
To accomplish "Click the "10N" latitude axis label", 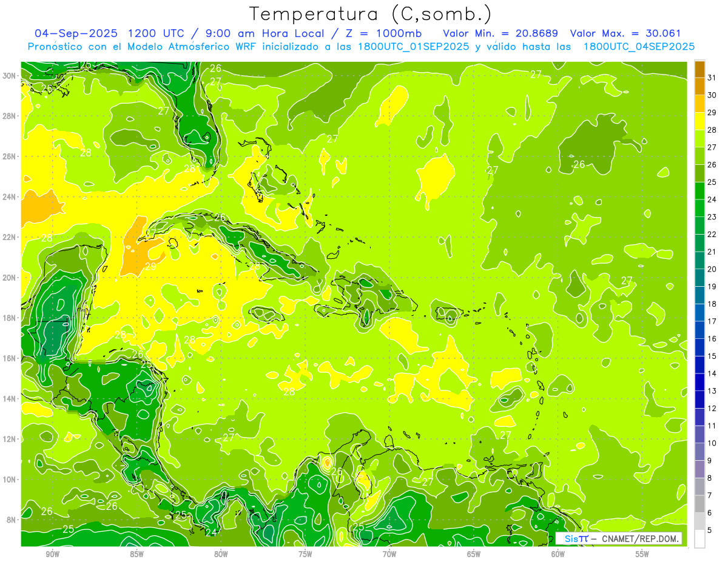I will pos(9,479).
